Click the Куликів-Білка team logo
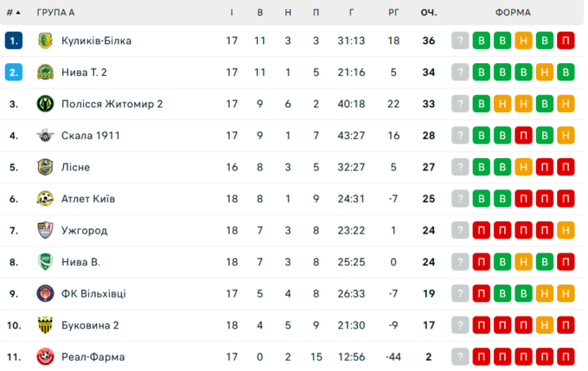 click(x=46, y=41)
